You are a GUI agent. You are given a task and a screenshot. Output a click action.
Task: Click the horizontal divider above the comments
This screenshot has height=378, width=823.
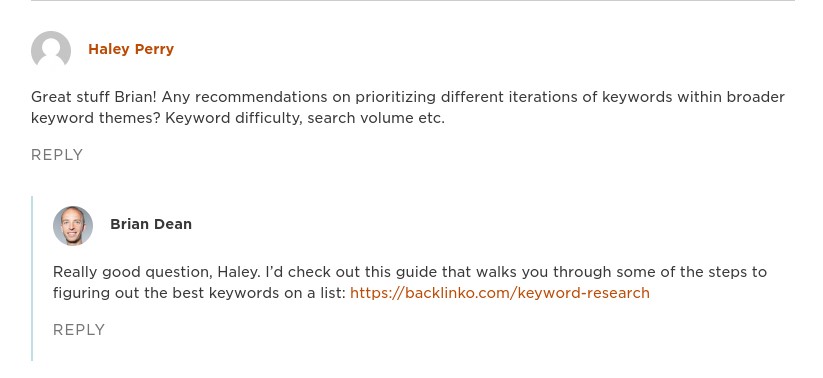coord(413,1)
